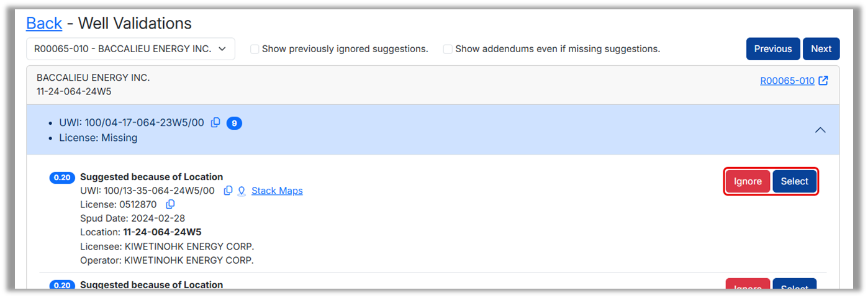The image size is (868, 298).
Task: Click the first 0.20 score badge
Action: [x=61, y=178]
